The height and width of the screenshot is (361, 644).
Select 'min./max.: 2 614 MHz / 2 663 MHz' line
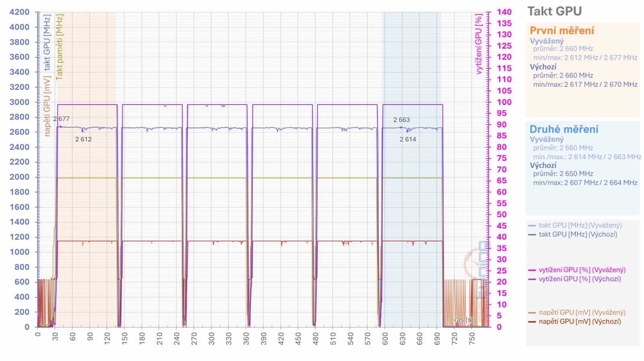[587, 157]
